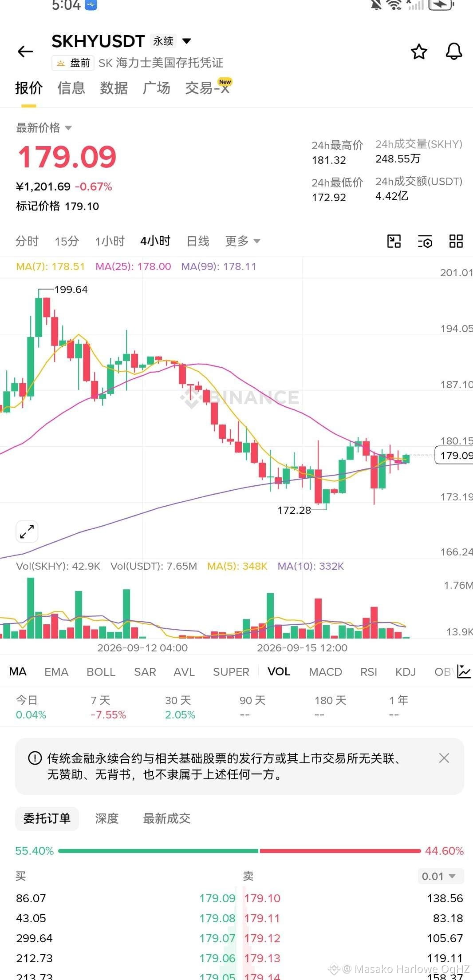Dismiss the traditional finance disclaimer notice
The width and height of the screenshot is (473, 980).
coord(444,758)
